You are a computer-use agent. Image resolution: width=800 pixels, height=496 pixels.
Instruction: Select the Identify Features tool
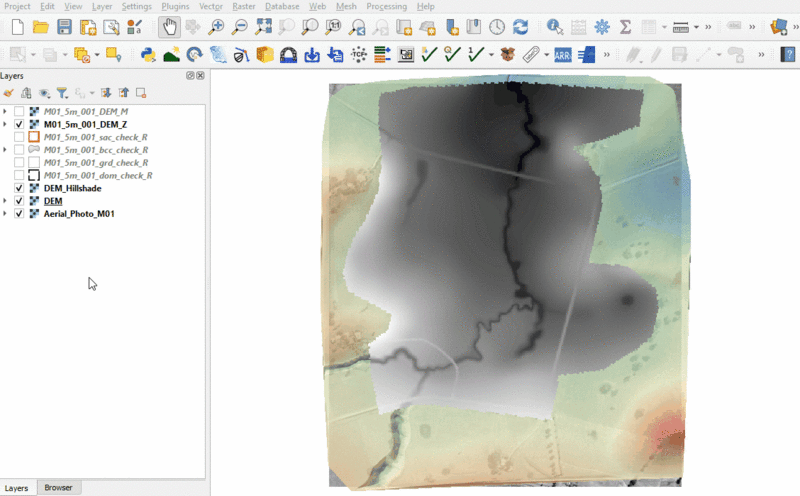click(553, 27)
